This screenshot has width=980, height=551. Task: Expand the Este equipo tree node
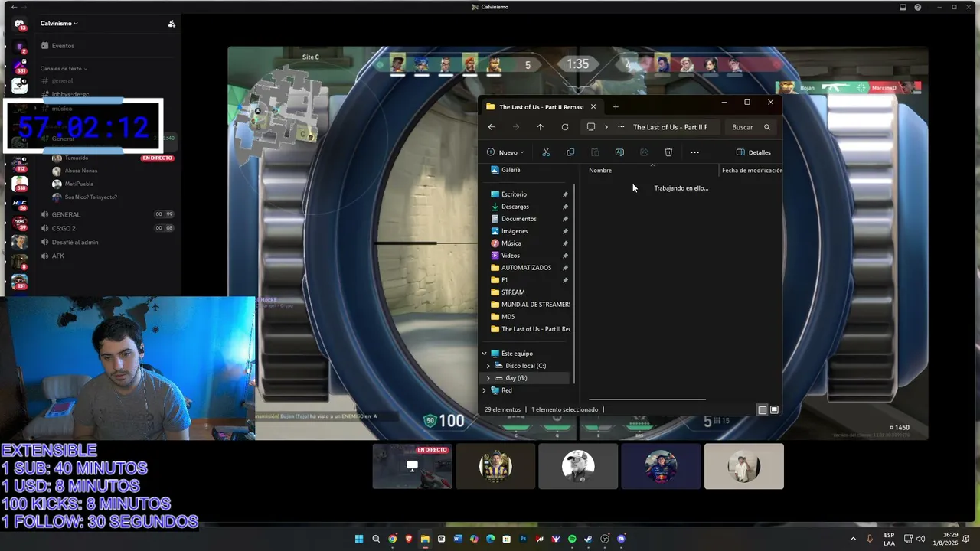coord(484,354)
